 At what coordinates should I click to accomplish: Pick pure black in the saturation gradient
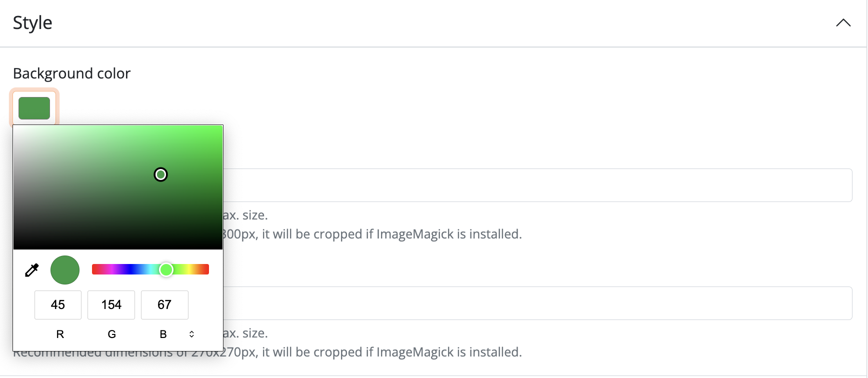click(15, 248)
